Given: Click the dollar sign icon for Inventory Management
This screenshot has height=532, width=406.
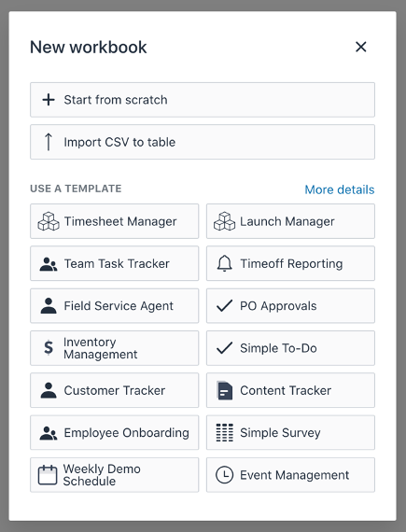Looking at the screenshot, I should pyautogui.click(x=49, y=348).
